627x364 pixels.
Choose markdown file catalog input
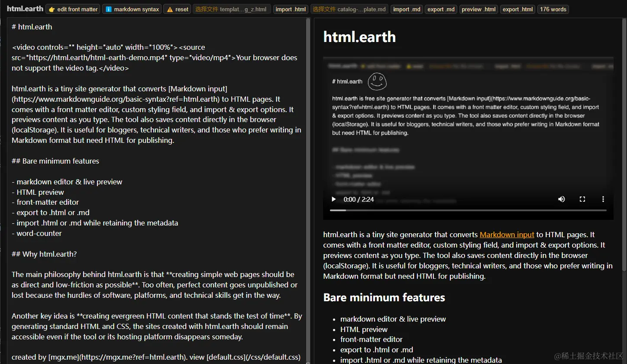(349, 9)
